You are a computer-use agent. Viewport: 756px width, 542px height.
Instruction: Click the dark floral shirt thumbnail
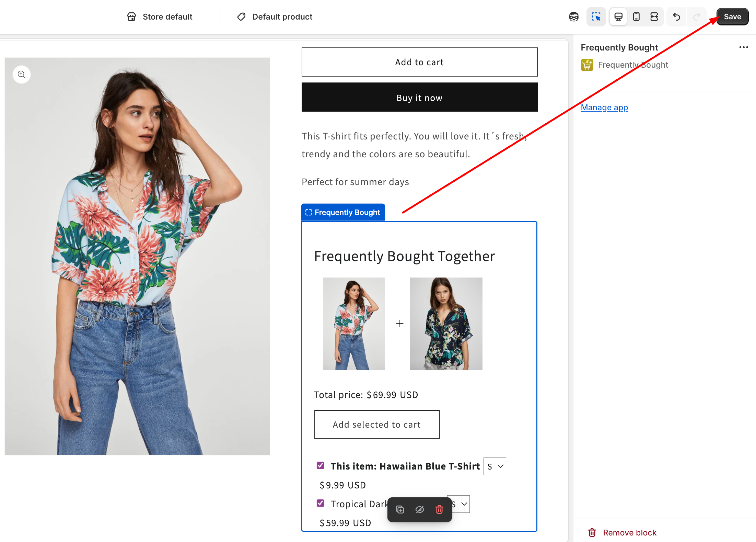446,324
